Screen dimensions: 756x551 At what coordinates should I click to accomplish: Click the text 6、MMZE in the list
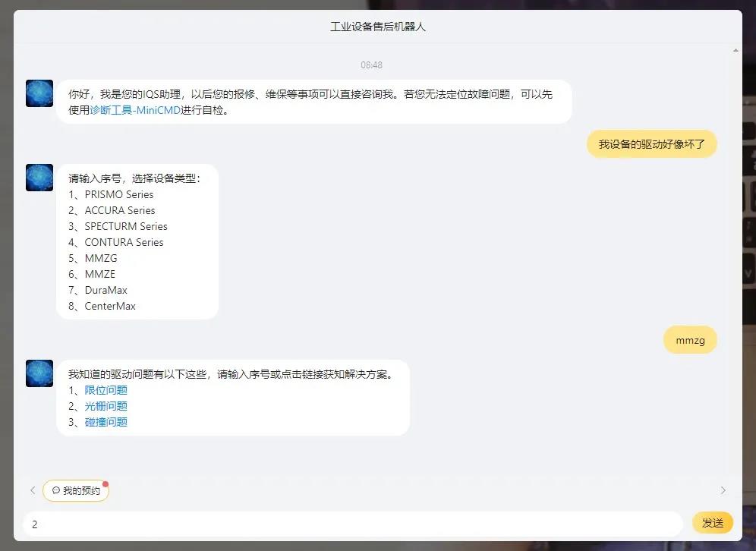pos(92,274)
